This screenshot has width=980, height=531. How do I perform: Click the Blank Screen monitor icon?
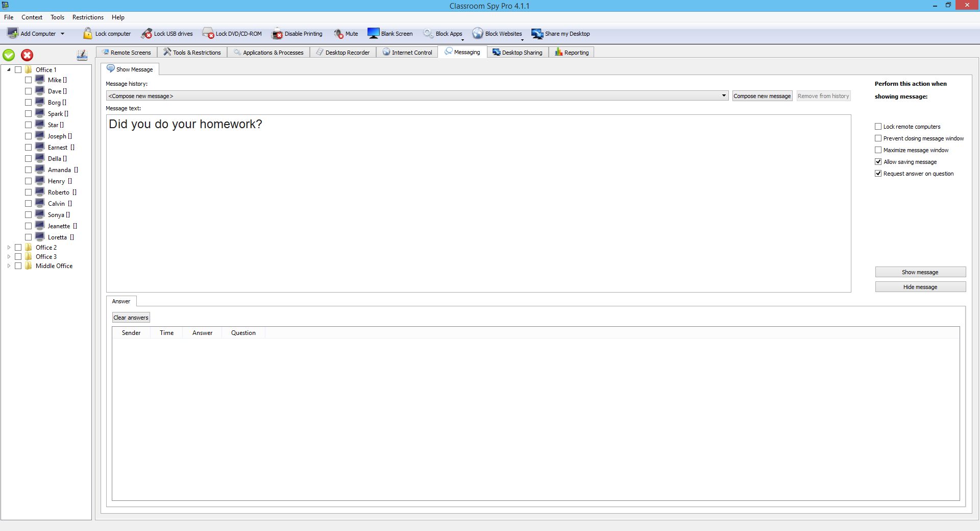374,34
